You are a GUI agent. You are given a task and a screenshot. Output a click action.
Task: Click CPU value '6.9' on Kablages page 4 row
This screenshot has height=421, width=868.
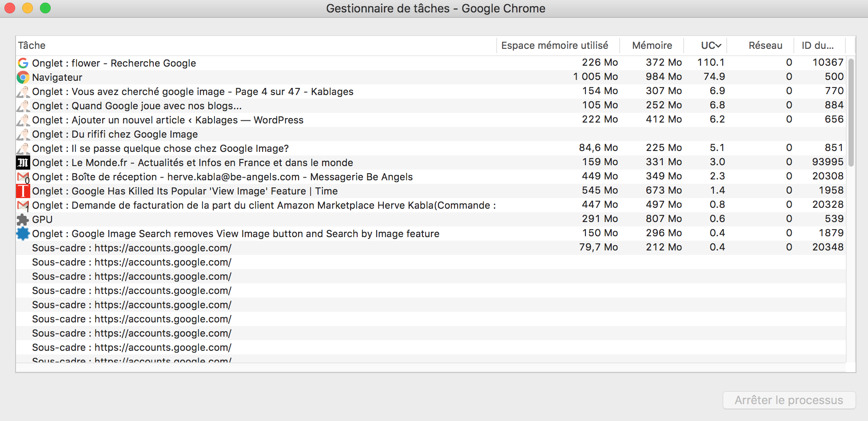coord(717,91)
